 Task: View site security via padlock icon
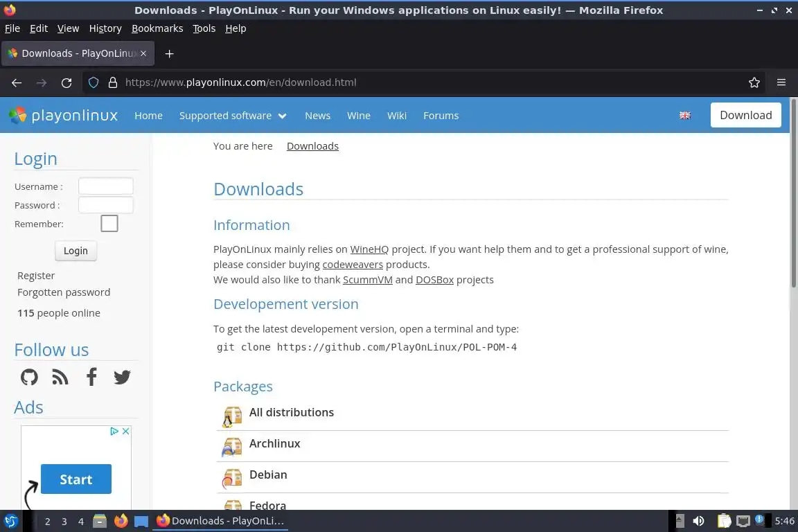[x=113, y=82]
